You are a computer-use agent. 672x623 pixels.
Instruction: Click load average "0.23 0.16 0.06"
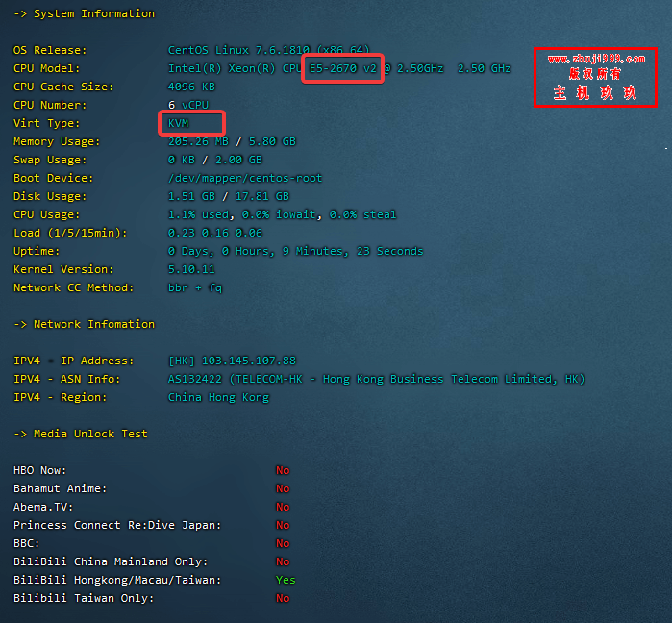pyautogui.click(x=215, y=233)
